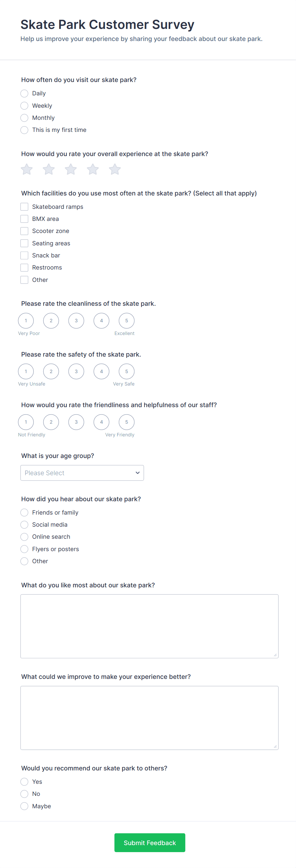Screen dimensions: 296x868
Task: Tick the Snack bar facility option
Action: click(24, 256)
